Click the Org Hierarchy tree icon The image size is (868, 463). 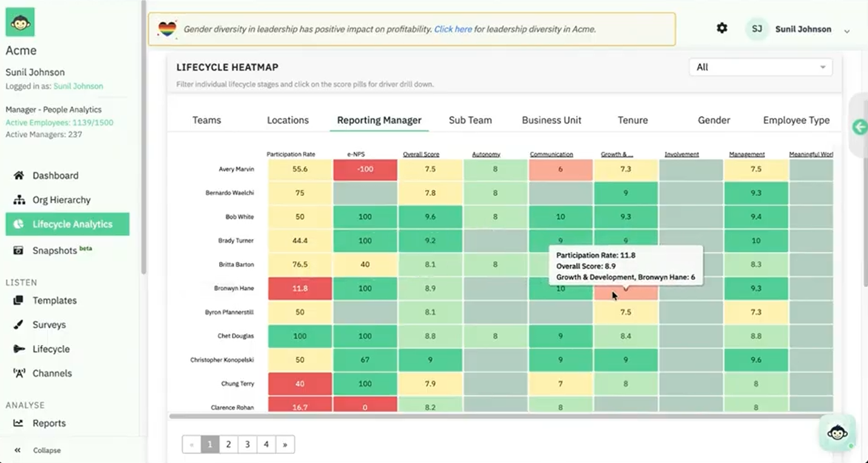tap(19, 200)
